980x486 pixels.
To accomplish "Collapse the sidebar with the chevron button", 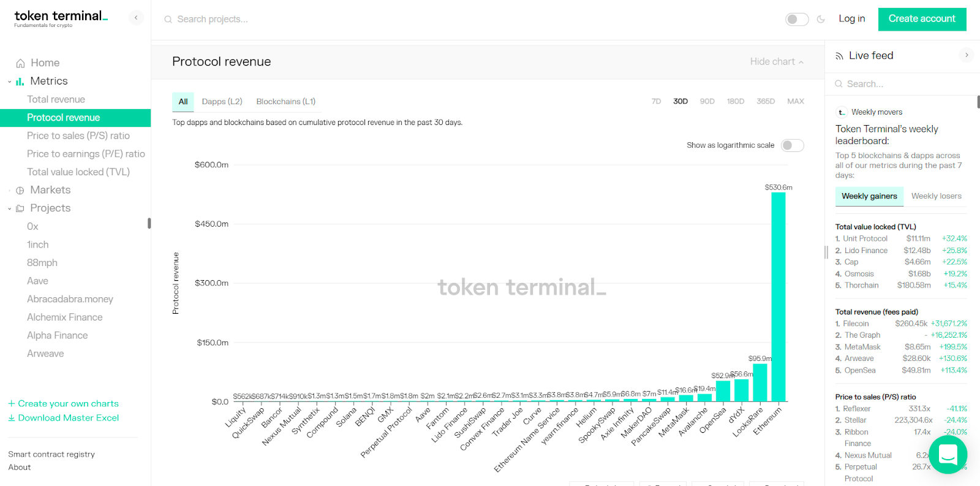I will pyautogui.click(x=136, y=18).
